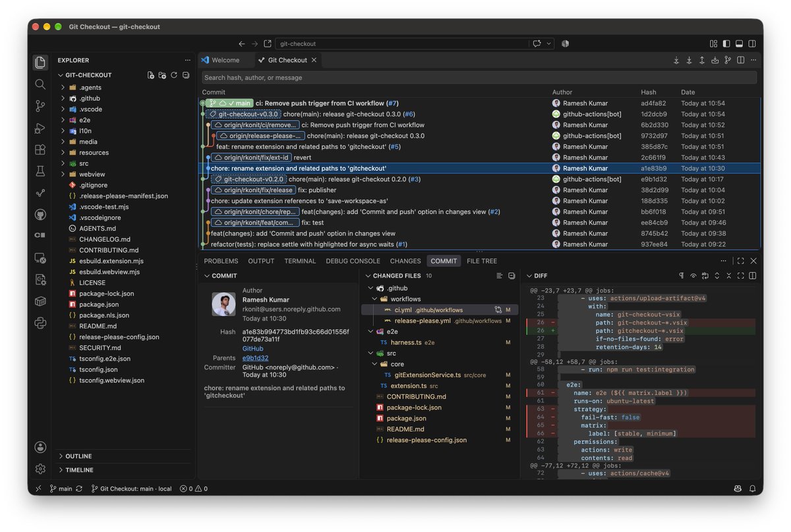This screenshot has height=532, width=791.
Task: Go to next change in Diff panel
Action: 717,276
